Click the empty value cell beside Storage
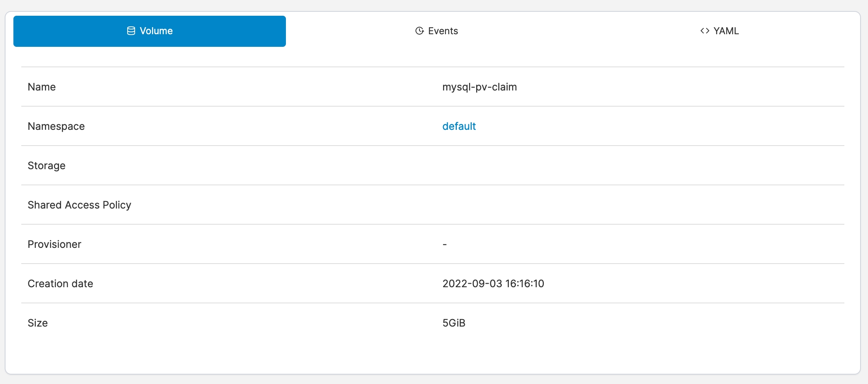Screen dimensions: 868x384 tap(551, 166)
